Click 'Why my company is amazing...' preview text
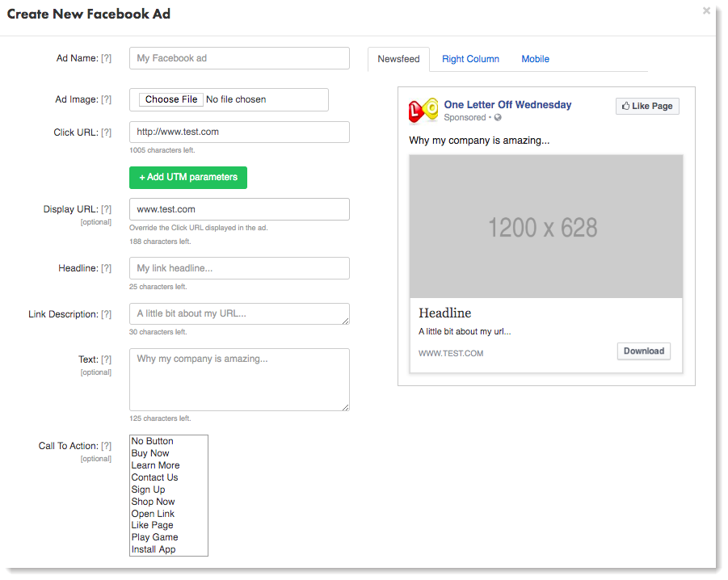Screen dimensions: 728x580 (479, 141)
